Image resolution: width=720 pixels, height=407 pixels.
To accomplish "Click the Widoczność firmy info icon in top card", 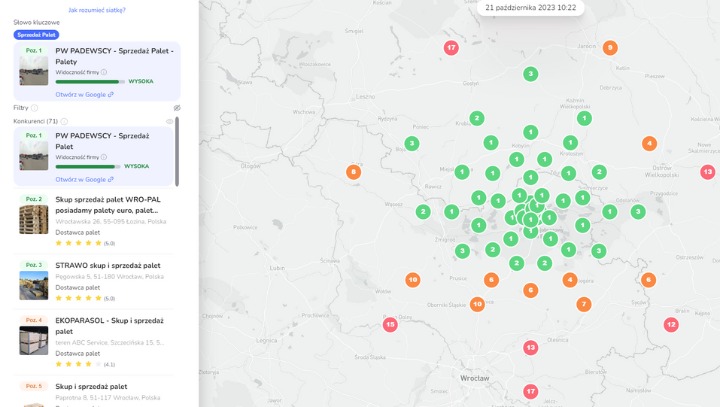I will 104,72.
